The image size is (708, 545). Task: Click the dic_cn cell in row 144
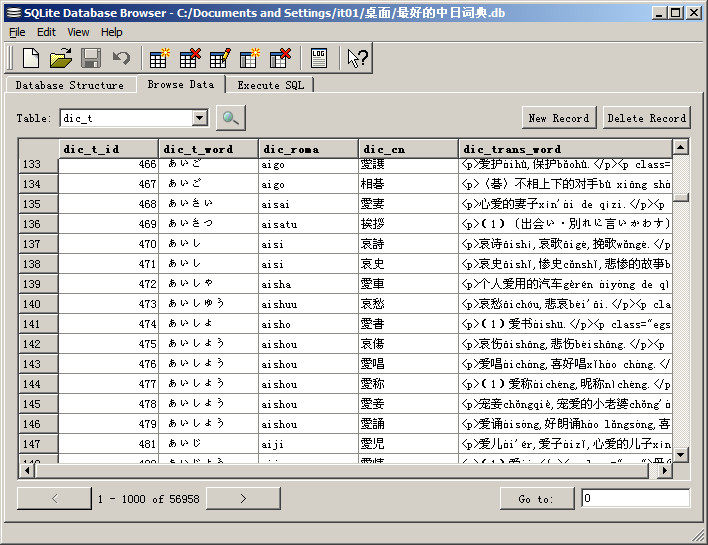point(408,384)
